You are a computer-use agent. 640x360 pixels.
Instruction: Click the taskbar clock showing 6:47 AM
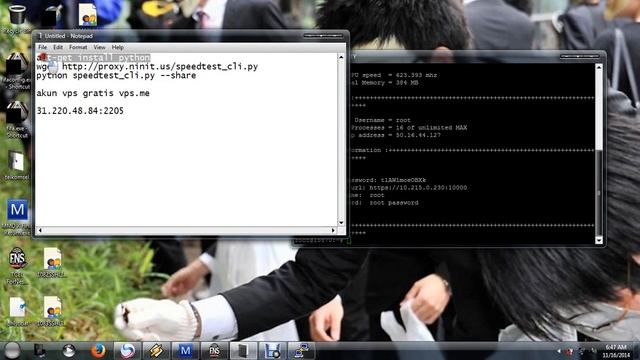616,351
